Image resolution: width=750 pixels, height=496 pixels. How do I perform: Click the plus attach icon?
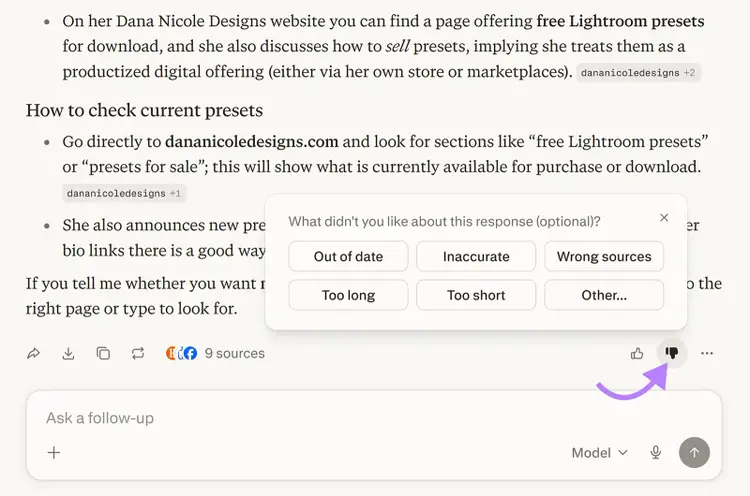[x=54, y=452]
